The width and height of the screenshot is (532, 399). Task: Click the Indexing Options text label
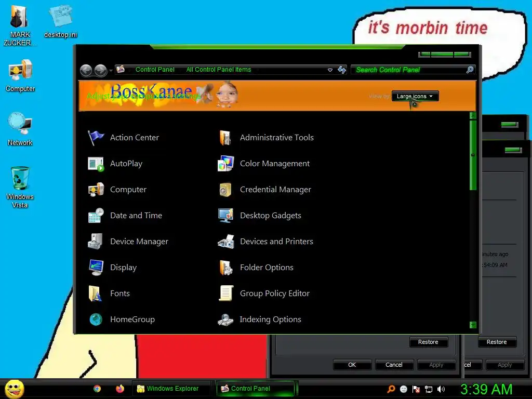tap(270, 320)
